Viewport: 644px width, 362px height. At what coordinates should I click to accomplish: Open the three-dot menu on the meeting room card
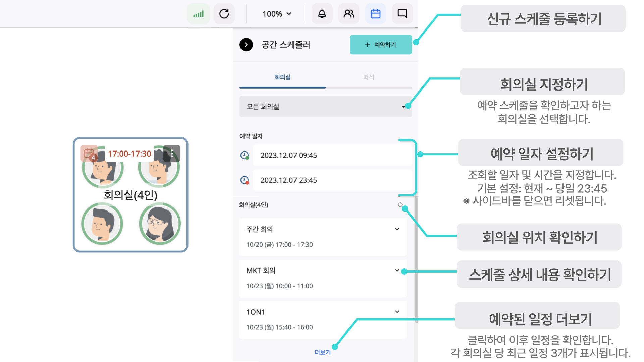coord(172,154)
